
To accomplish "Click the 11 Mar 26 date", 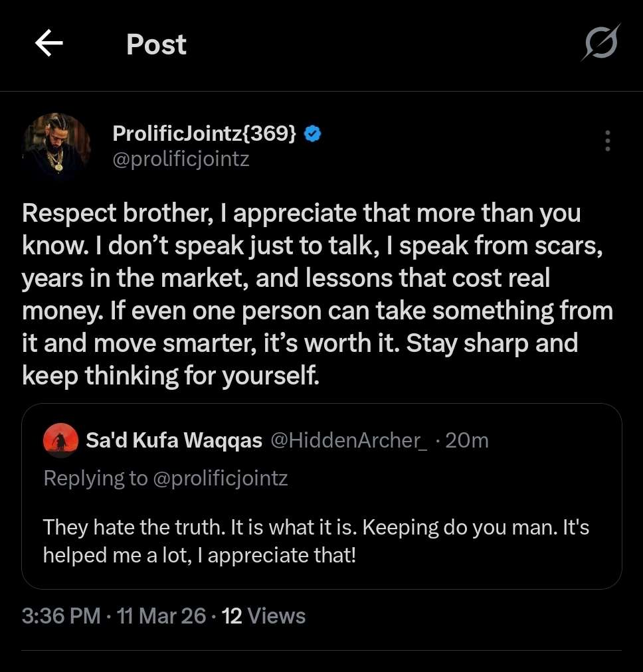I will [x=161, y=616].
